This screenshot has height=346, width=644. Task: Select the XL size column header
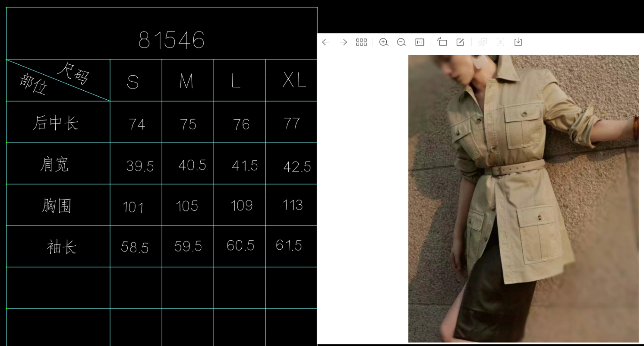294,80
